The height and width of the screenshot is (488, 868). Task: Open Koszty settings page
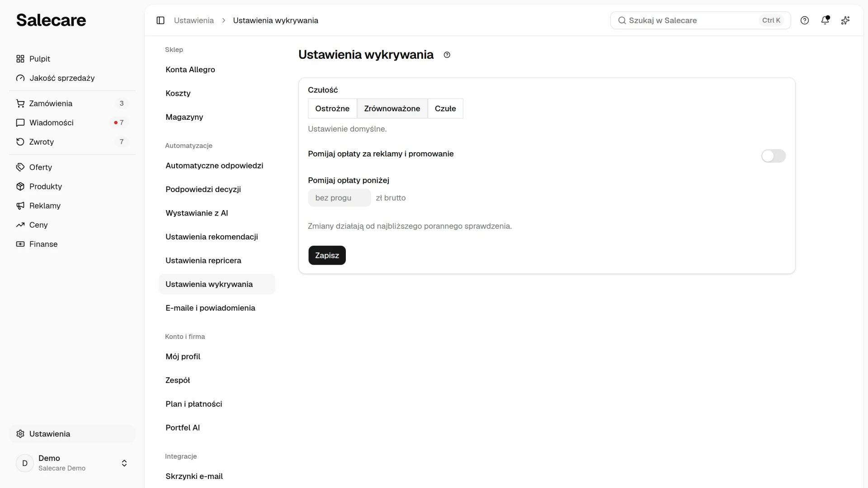[x=217, y=93]
